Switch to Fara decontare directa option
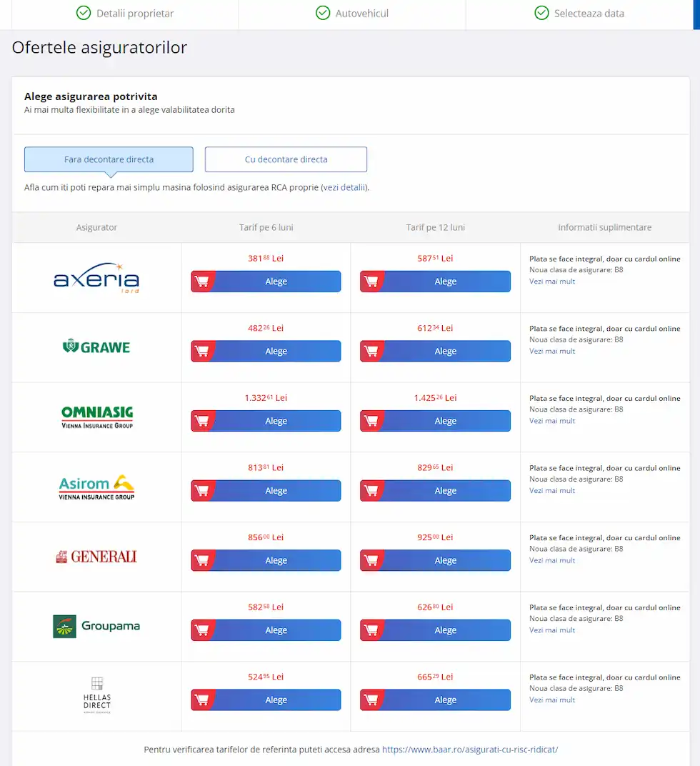700x766 pixels. coord(109,159)
